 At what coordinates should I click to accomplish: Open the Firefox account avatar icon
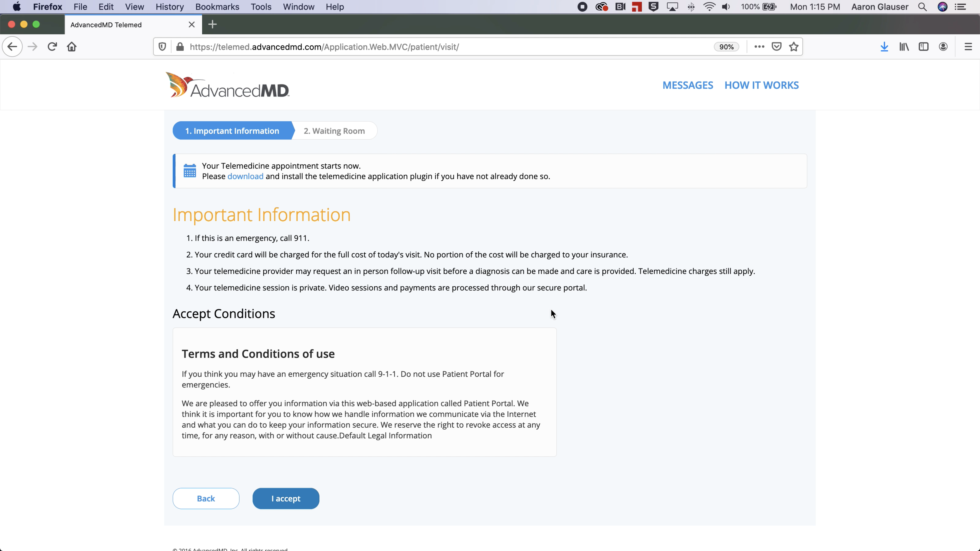(943, 47)
